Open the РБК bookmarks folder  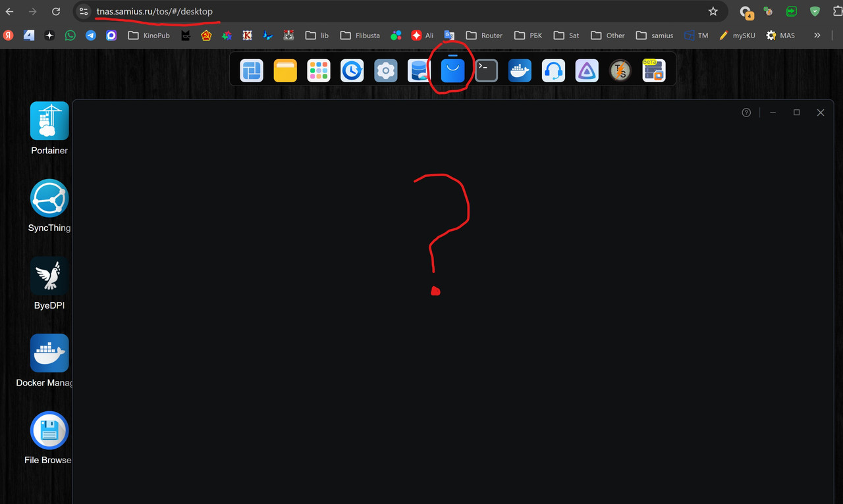point(528,36)
